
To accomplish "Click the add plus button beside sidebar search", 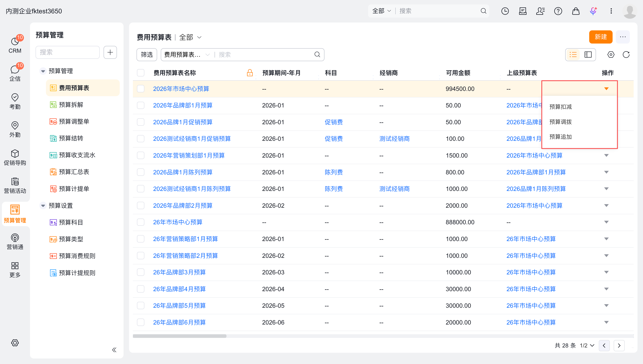I will click(x=110, y=52).
